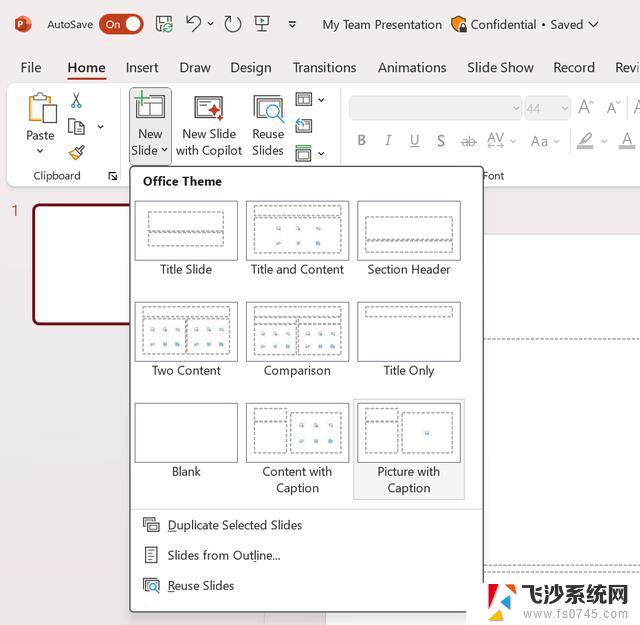
Task: Select Reuse Slides entry in dropdown menu
Action: (306, 586)
